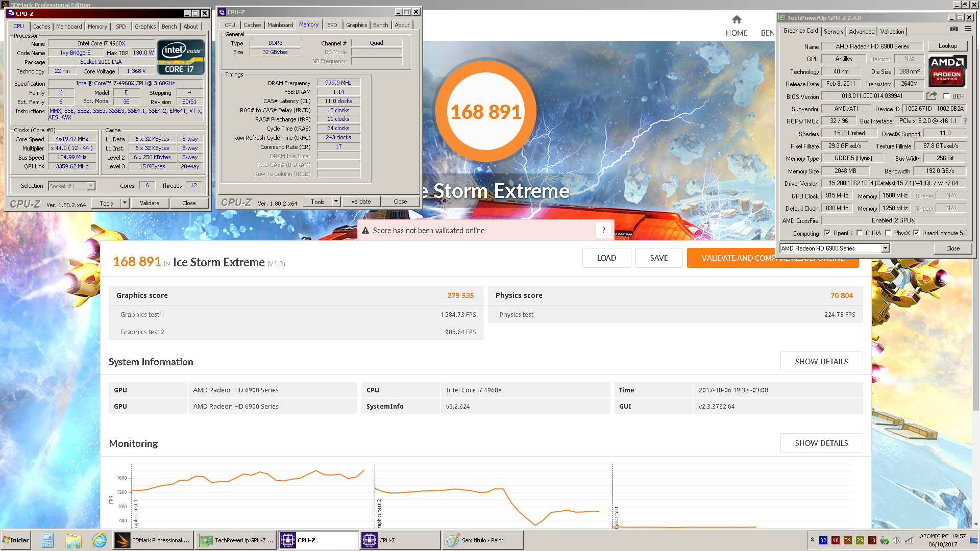Open the volume speaker tray icon
This screenshot has height=551, width=980.
(x=897, y=540)
